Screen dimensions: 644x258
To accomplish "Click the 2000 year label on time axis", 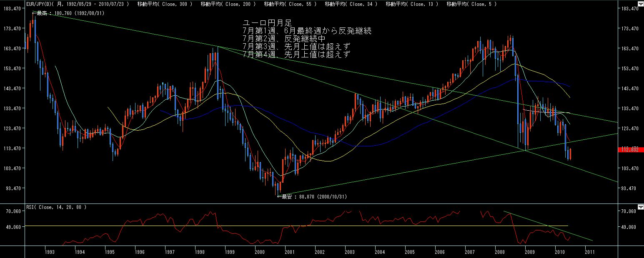I will [259, 252].
